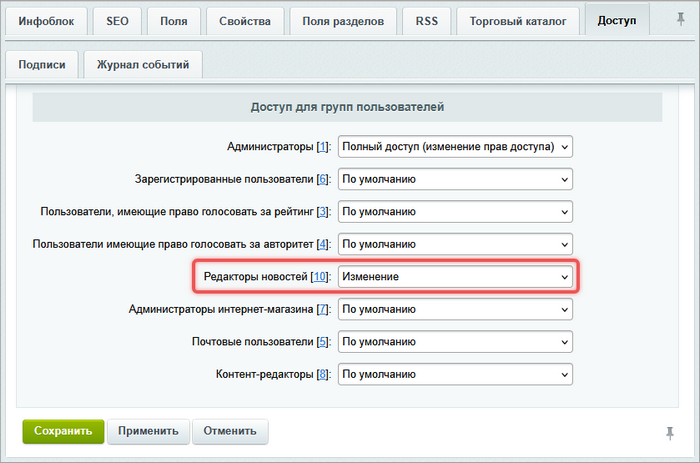This screenshot has height=463, width=700.
Task: Switch to the Инфоблок tab
Action: tap(47, 20)
